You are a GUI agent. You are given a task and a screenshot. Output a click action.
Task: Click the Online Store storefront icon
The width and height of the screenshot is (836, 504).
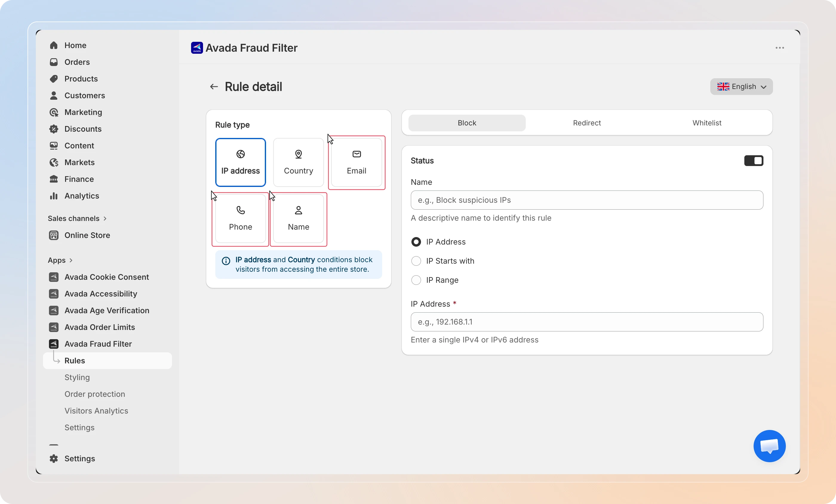point(54,235)
